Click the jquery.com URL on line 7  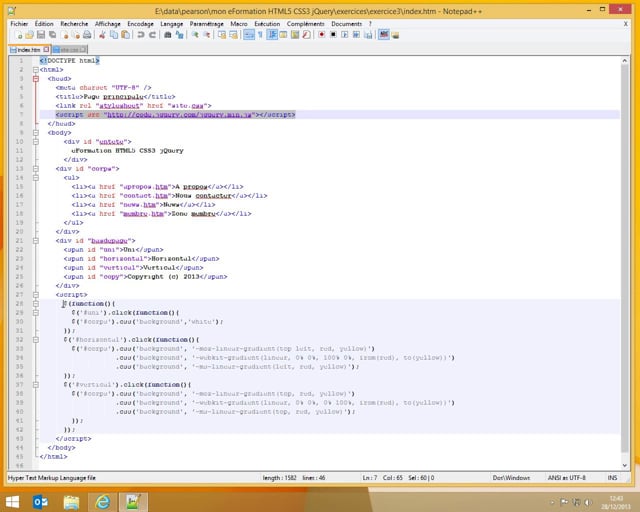pyautogui.click(x=180, y=115)
